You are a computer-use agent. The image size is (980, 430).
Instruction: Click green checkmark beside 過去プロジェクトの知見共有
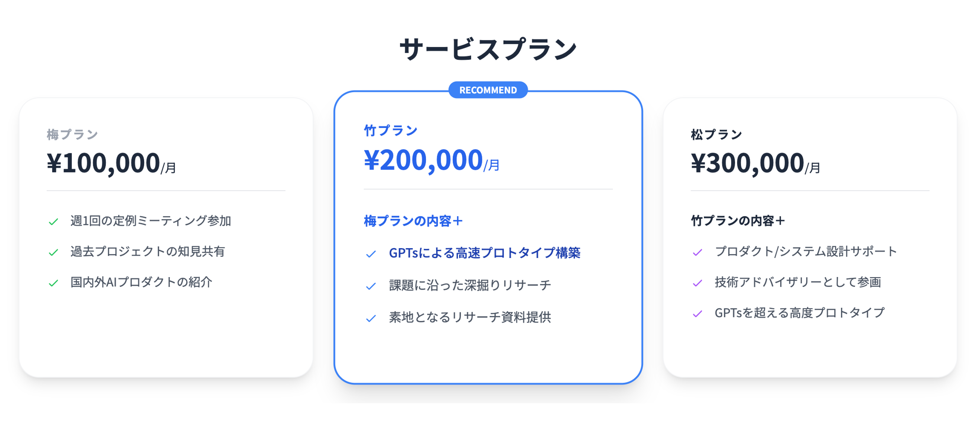(53, 252)
